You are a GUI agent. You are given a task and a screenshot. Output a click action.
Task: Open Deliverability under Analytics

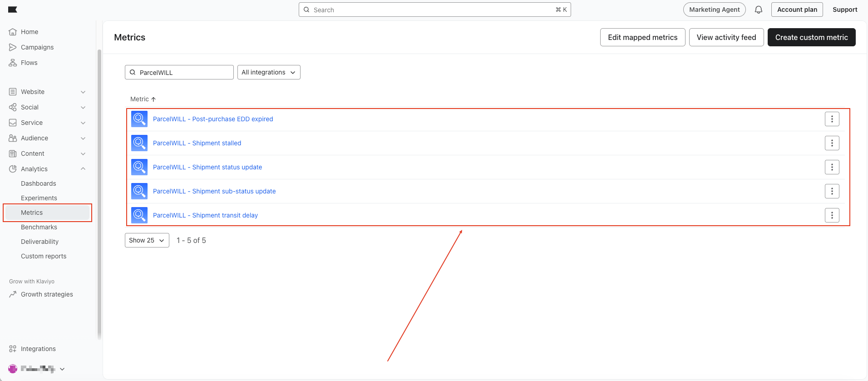click(x=40, y=242)
